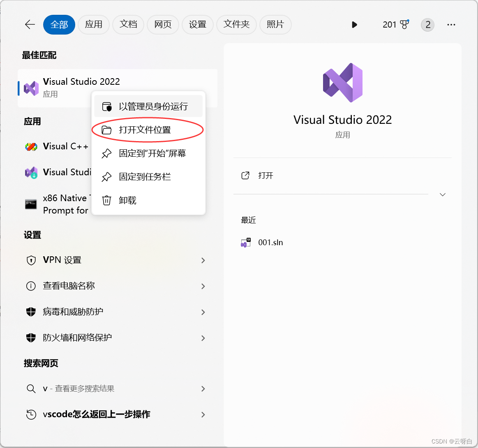This screenshot has width=478, height=448.
Task: Choose 打开文件位置 from context menu
Action: tap(148, 130)
